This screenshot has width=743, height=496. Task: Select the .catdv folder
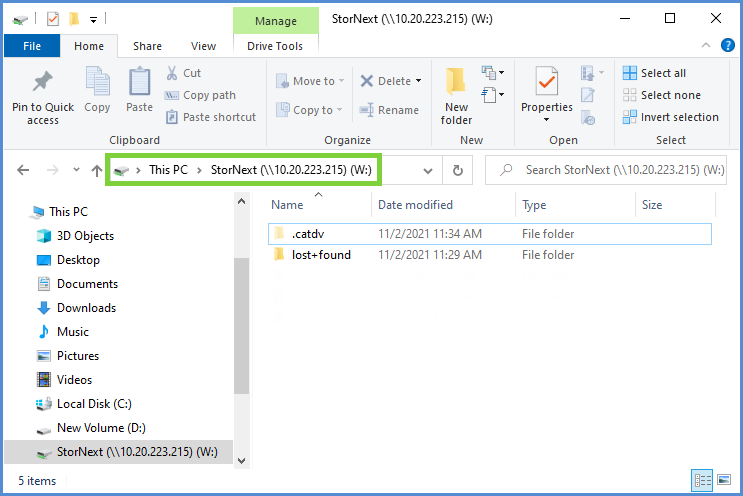pos(489,234)
